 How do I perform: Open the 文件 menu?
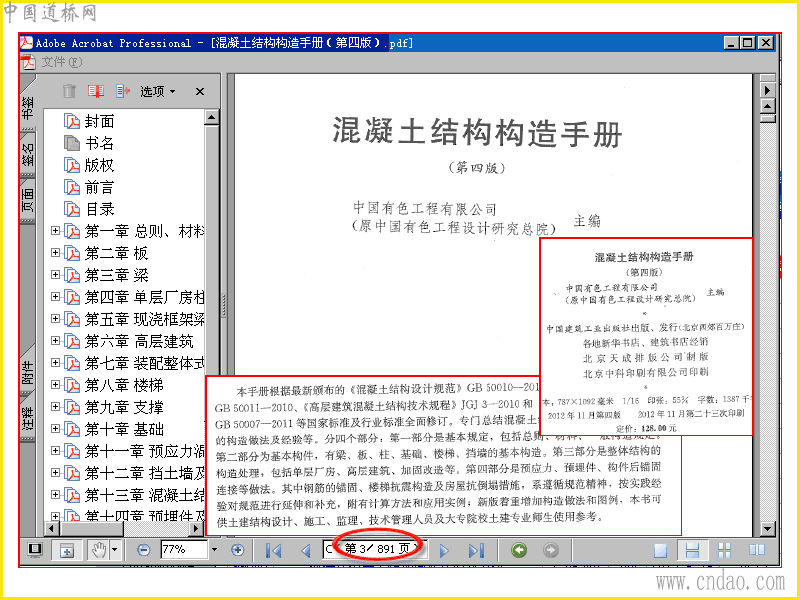click(x=61, y=62)
